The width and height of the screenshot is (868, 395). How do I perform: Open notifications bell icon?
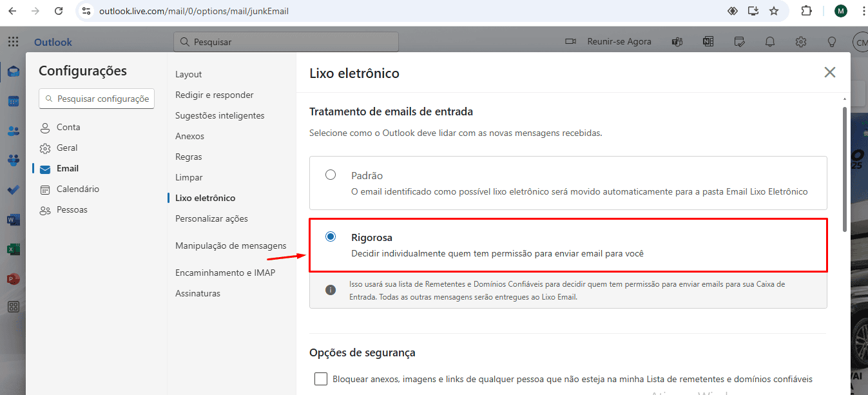770,42
